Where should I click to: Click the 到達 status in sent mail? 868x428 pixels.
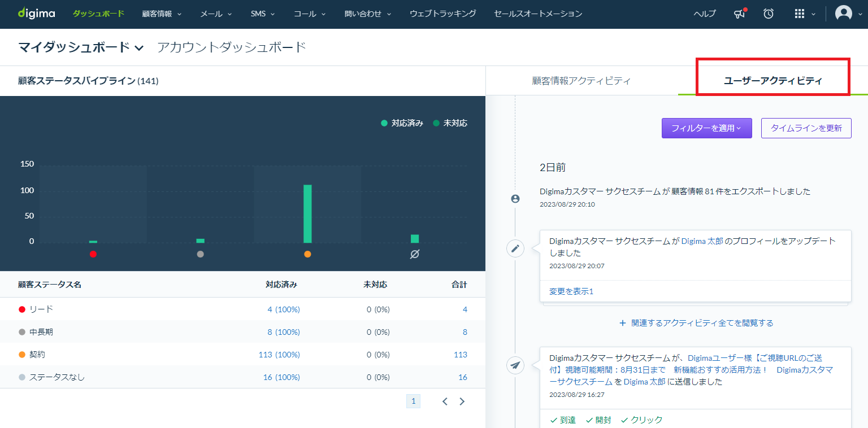coord(563,420)
